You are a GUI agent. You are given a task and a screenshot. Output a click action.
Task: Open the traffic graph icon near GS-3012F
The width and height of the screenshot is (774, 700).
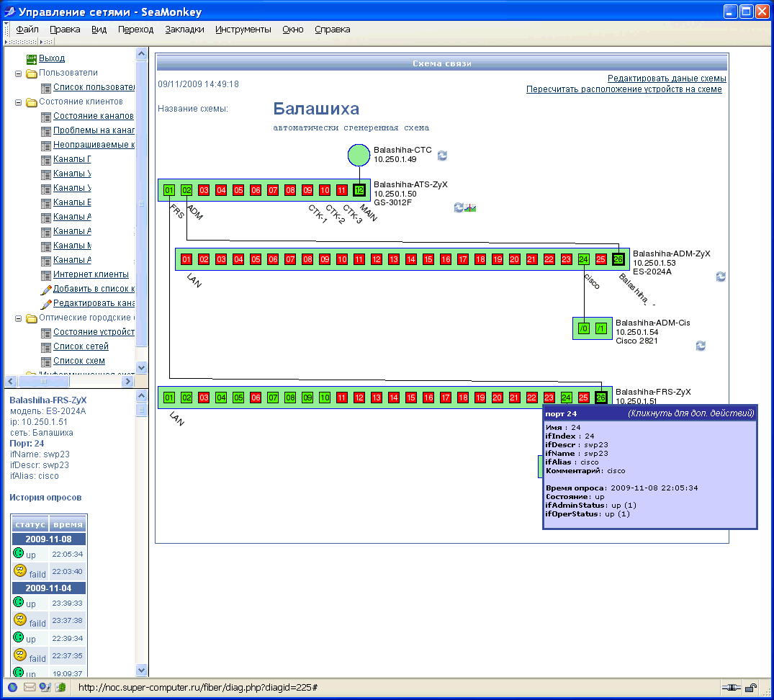tap(472, 208)
